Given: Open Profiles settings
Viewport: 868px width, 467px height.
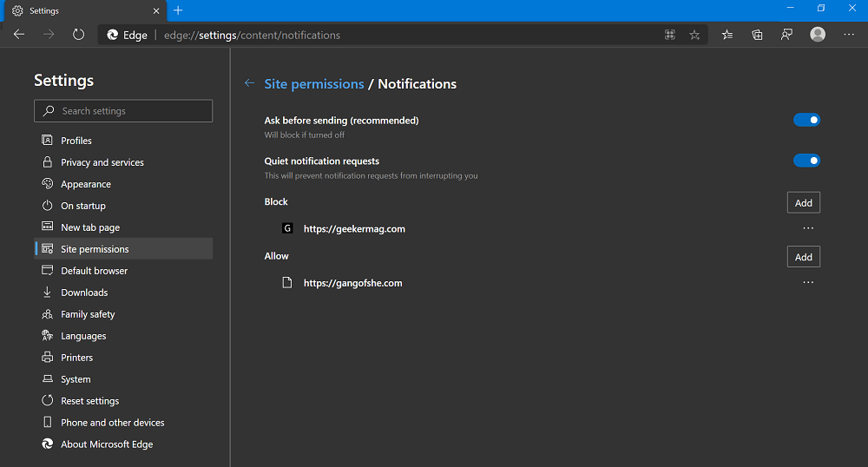Looking at the screenshot, I should tap(123, 141).
